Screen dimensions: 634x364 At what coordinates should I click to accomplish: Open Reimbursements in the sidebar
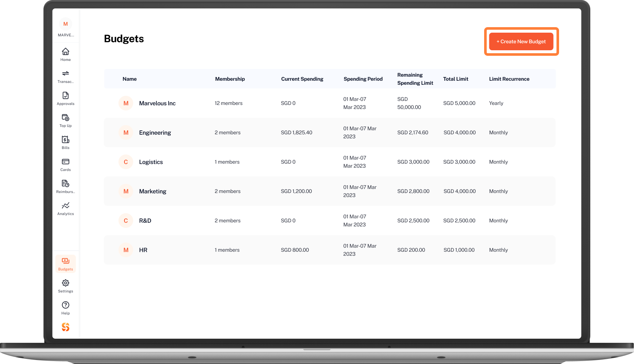point(65,186)
